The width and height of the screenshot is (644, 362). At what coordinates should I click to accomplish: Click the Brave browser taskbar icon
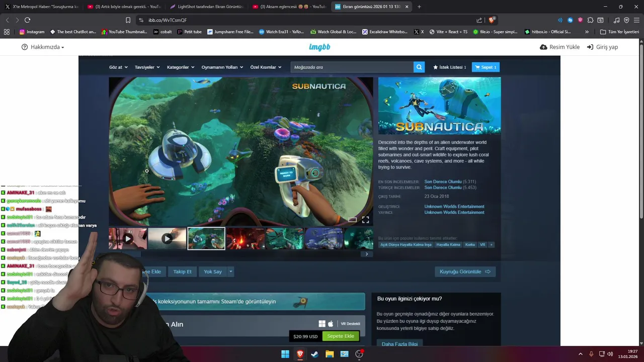[300, 354]
